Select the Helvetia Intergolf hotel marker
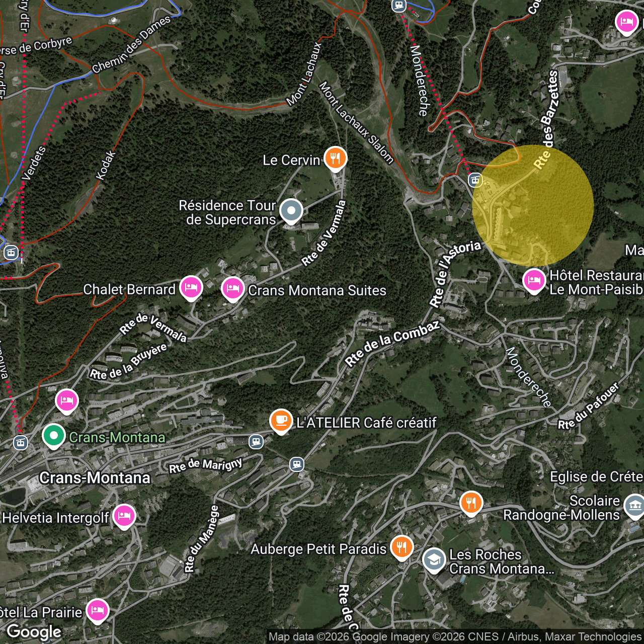 point(124,516)
